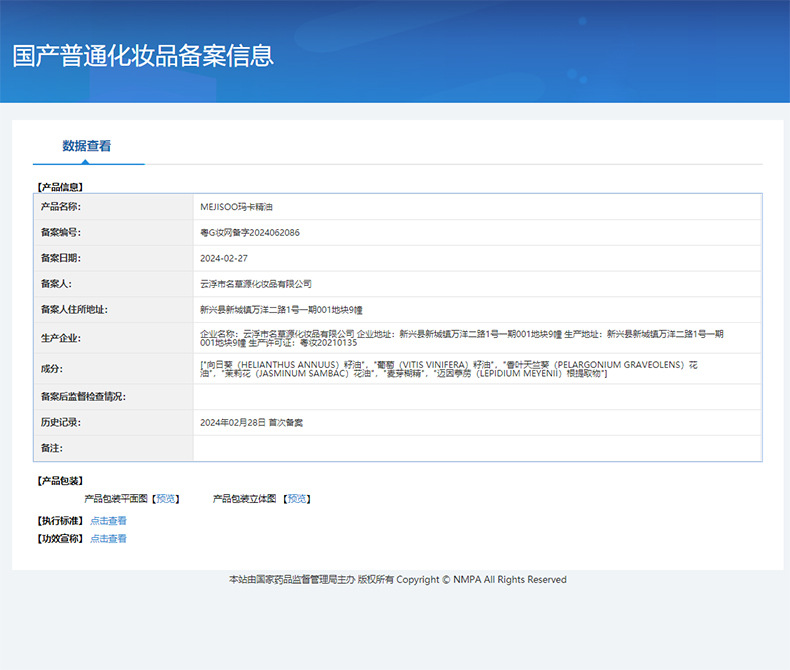Select the 数据查看 tab

pos(86,146)
